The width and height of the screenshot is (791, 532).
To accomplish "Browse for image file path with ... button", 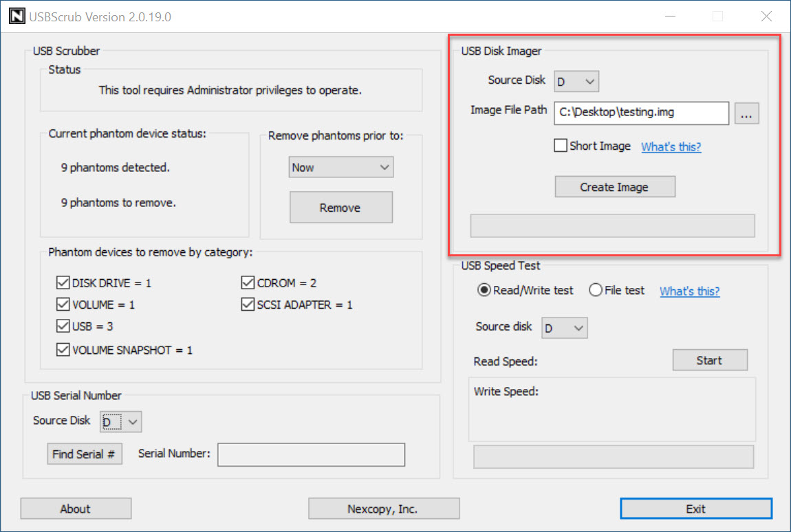I will click(x=746, y=113).
